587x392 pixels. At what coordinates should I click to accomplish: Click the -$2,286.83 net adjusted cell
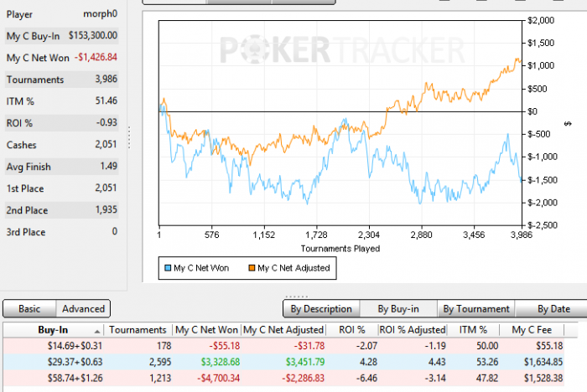click(304, 378)
